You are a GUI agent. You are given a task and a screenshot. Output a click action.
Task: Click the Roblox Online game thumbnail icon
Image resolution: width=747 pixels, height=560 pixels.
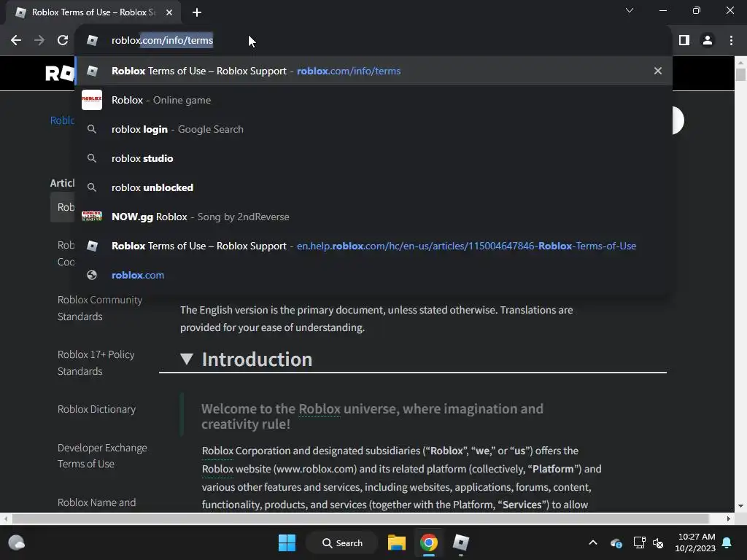coord(92,100)
